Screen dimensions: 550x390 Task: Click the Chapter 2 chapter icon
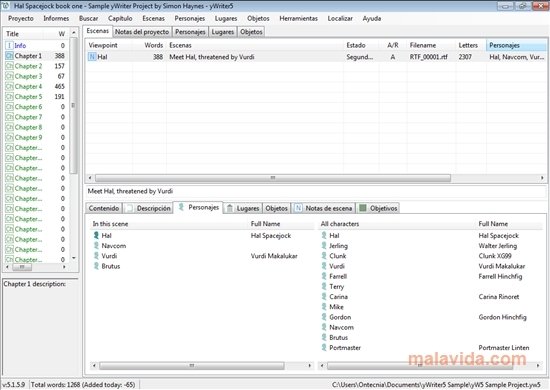tap(9, 66)
